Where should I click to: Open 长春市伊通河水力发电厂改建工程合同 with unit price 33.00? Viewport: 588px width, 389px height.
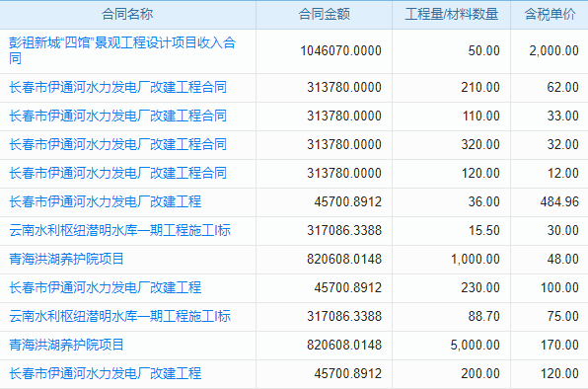[x=117, y=116]
